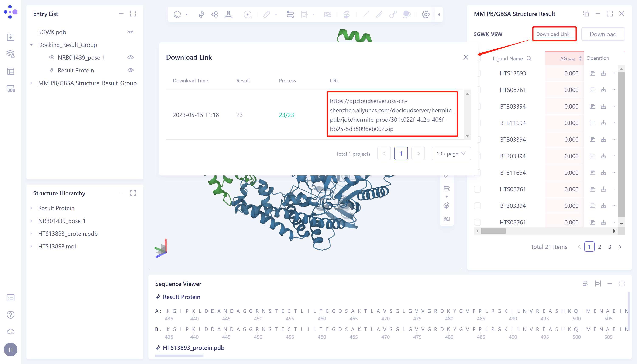Maximize the Structure Hierarchy panel
This screenshot has height=364, width=637.
pos(133,193)
